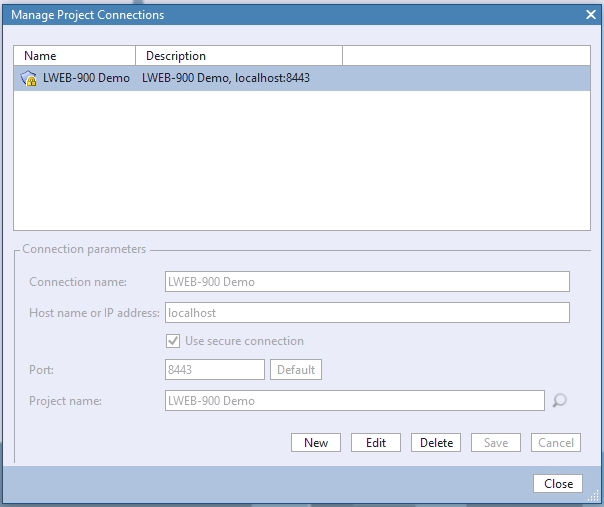Click the Project name input field

coord(355,401)
